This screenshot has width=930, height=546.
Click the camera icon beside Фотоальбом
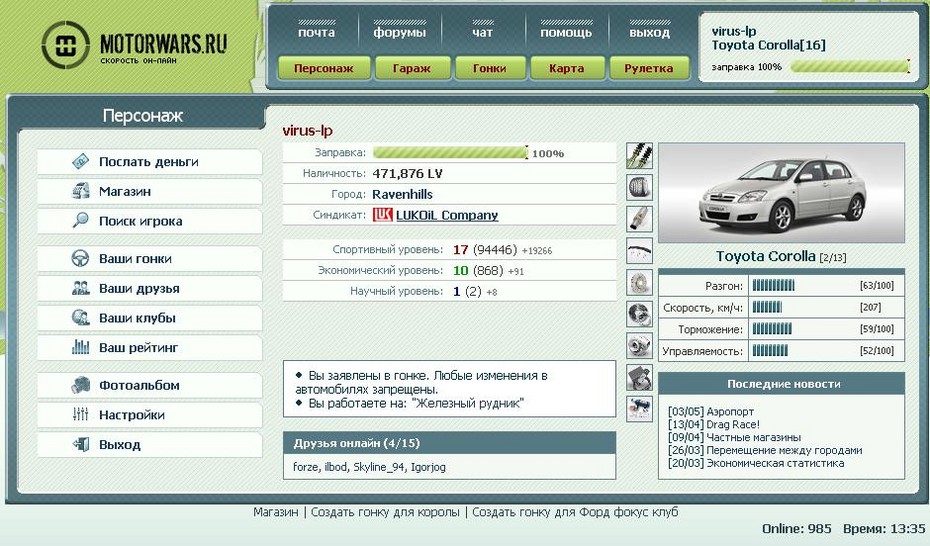81,385
